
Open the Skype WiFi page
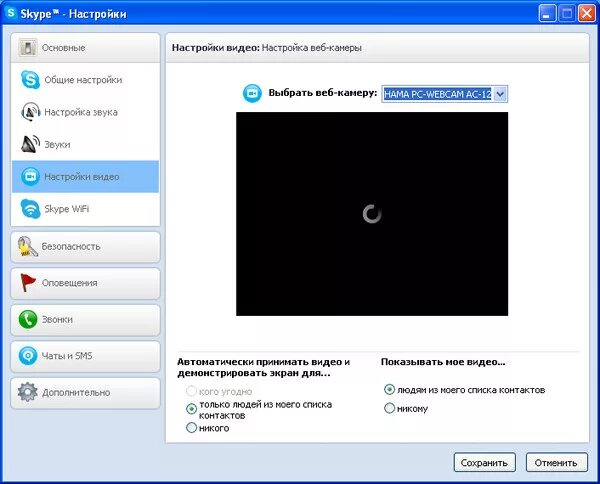click(x=85, y=209)
